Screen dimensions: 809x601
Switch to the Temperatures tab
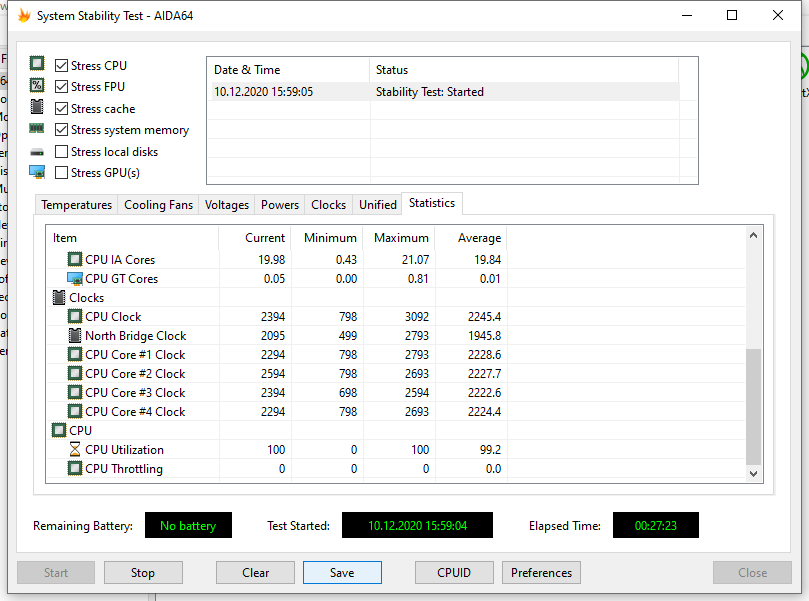76,205
